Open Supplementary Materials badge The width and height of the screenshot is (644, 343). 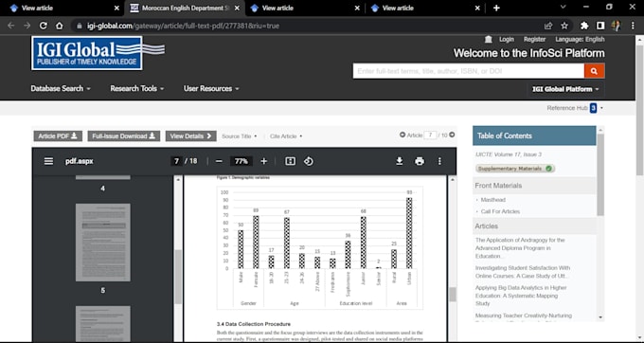[x=515, y=169]
